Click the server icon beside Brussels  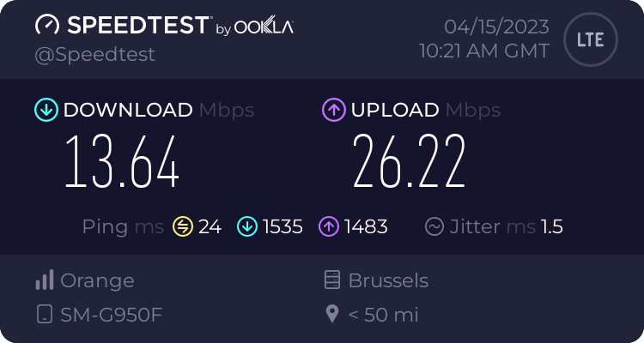click(332, 280)
